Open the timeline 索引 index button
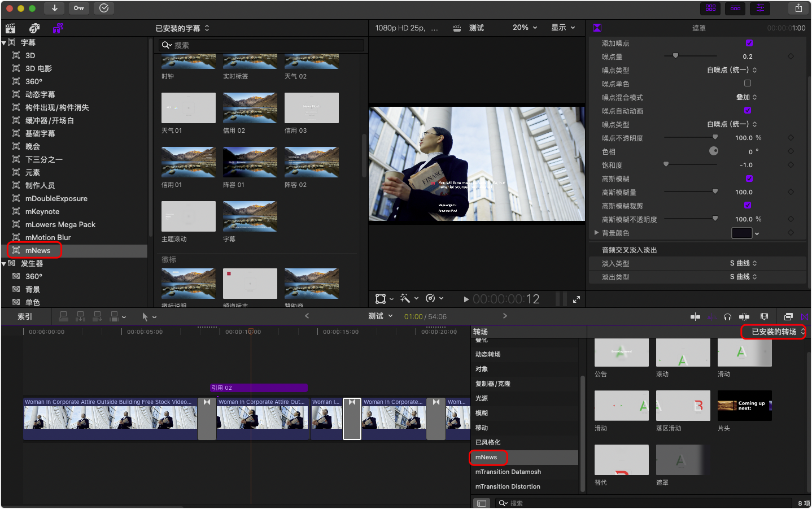Image resolution: width=812 pixels, height=509 pixels. point(25,317)
